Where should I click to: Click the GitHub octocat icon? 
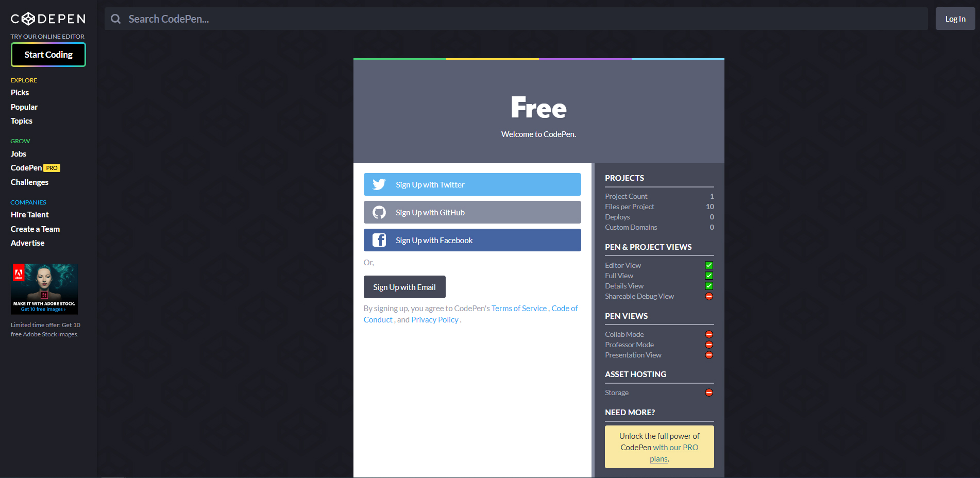(x=379, y=212)
